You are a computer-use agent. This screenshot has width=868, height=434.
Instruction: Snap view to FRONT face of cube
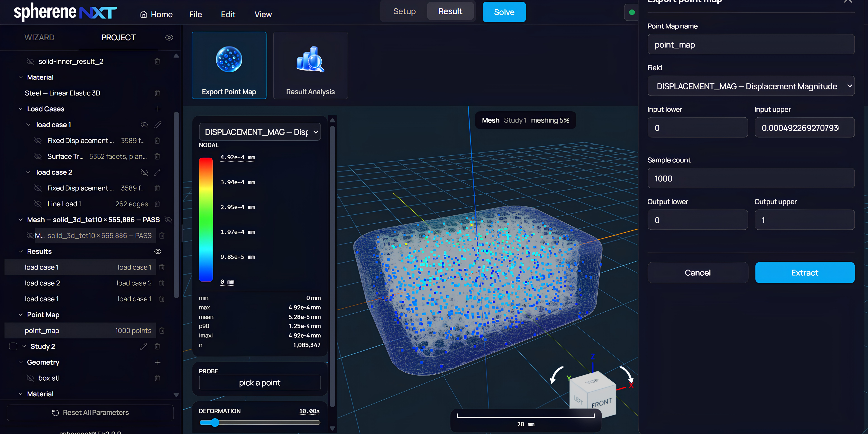(602, 403)
